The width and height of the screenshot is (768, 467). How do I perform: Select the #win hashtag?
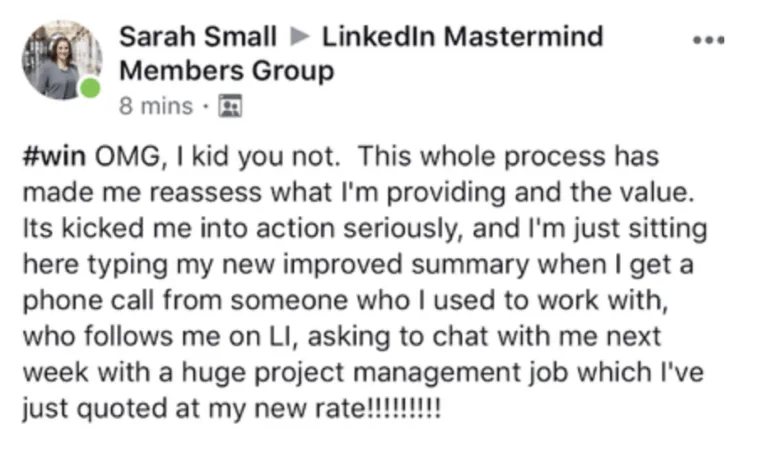pos(54,156)
